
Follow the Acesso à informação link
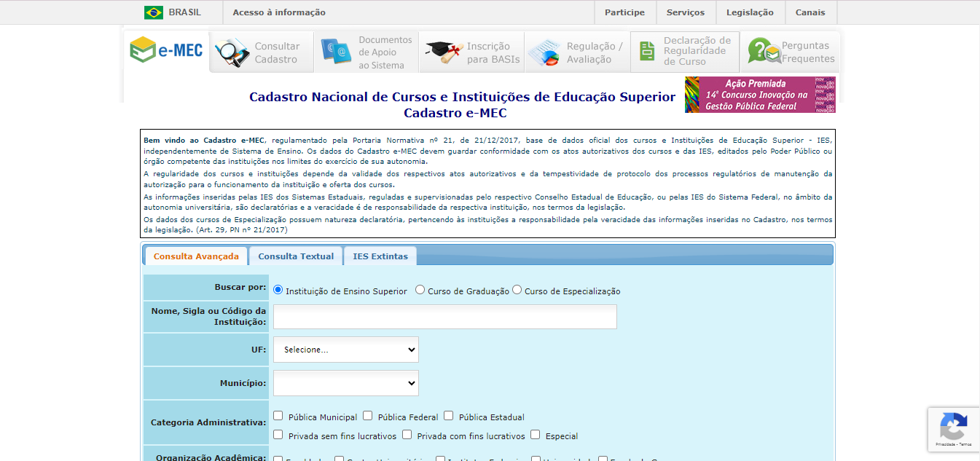pyautogui.click(x=279, y=12)
